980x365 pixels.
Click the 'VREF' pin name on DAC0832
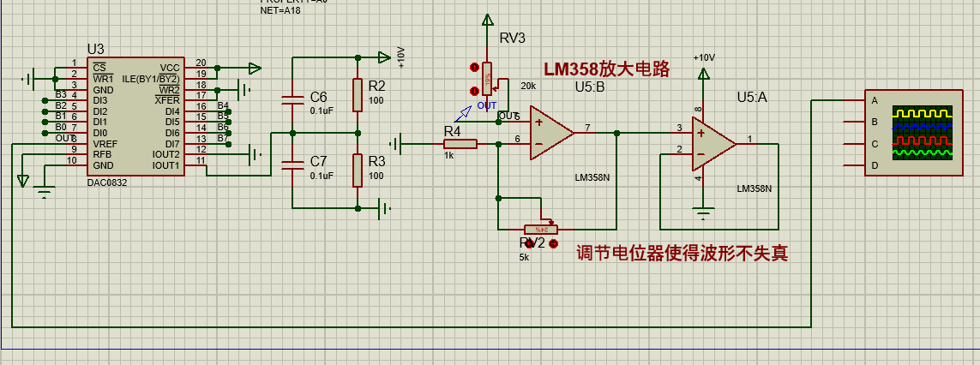tap(105, 144)
